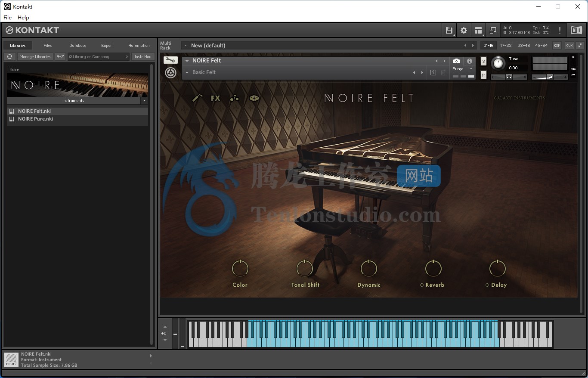Open Kontakt options via gear icon
588x378 pixels.
(464, 30)
